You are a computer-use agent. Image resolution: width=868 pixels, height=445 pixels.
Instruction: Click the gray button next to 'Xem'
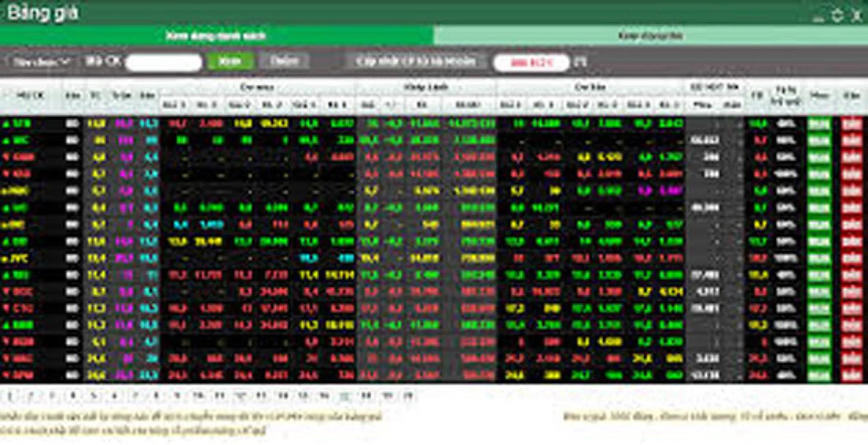284,61
